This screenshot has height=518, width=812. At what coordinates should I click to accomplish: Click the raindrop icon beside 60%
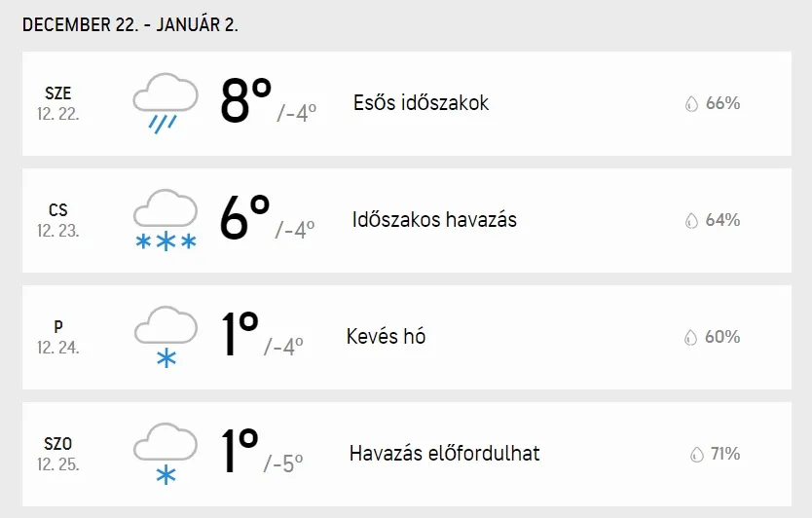click(x=691, y=337)
